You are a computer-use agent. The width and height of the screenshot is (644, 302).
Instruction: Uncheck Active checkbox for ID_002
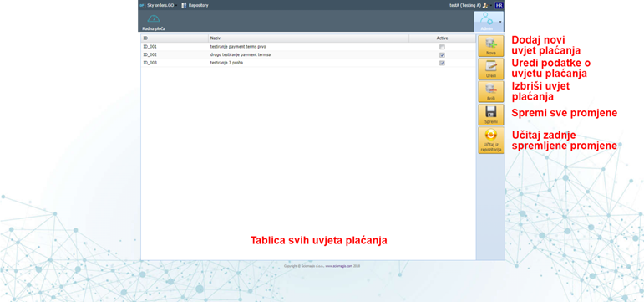click(442, 54)
